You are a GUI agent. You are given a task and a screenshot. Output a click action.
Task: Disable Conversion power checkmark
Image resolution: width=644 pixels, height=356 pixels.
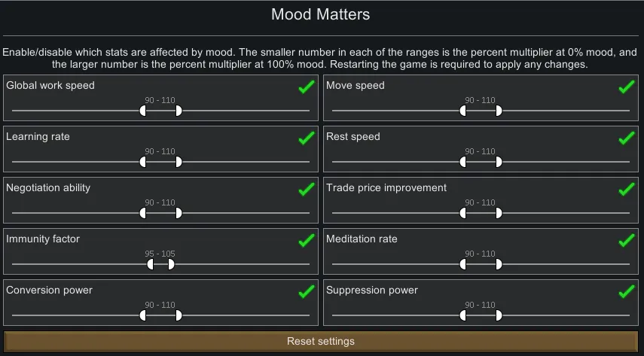pyautogui.click(x=306, y=292)
